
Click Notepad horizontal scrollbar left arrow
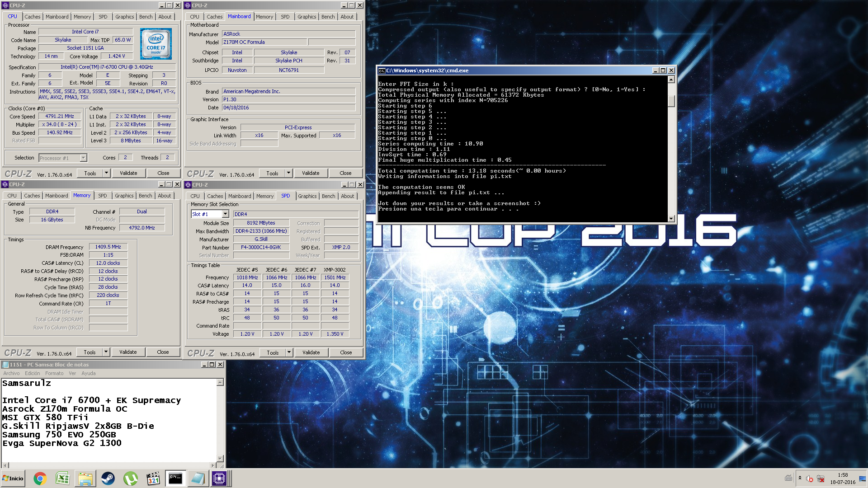pos(5,465)
